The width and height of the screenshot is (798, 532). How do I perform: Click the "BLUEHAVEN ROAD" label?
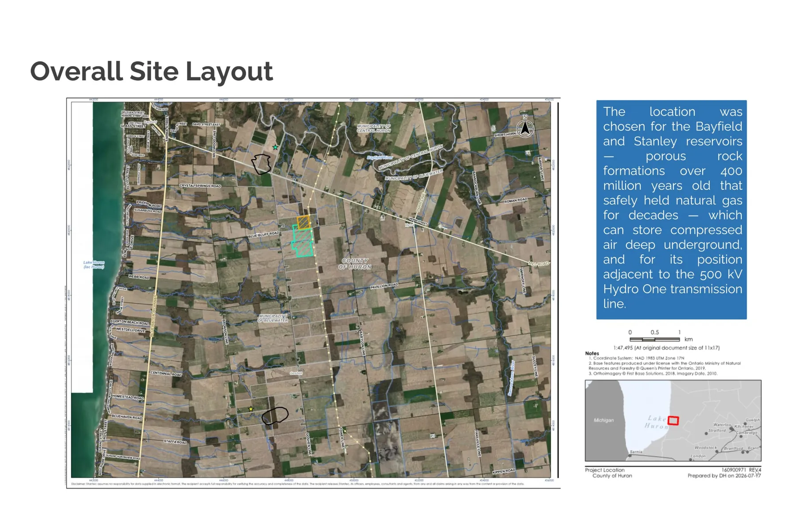[127, 417]
